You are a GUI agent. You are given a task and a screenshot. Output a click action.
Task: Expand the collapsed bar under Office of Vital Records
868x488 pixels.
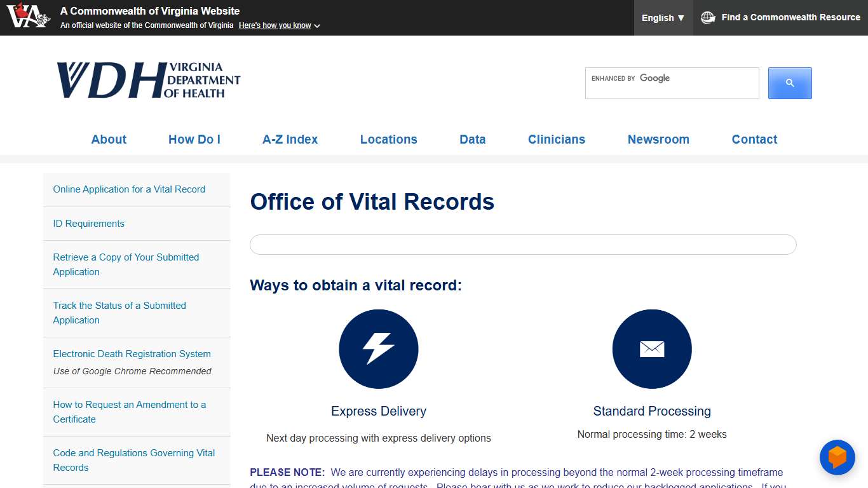coord(522,245)
